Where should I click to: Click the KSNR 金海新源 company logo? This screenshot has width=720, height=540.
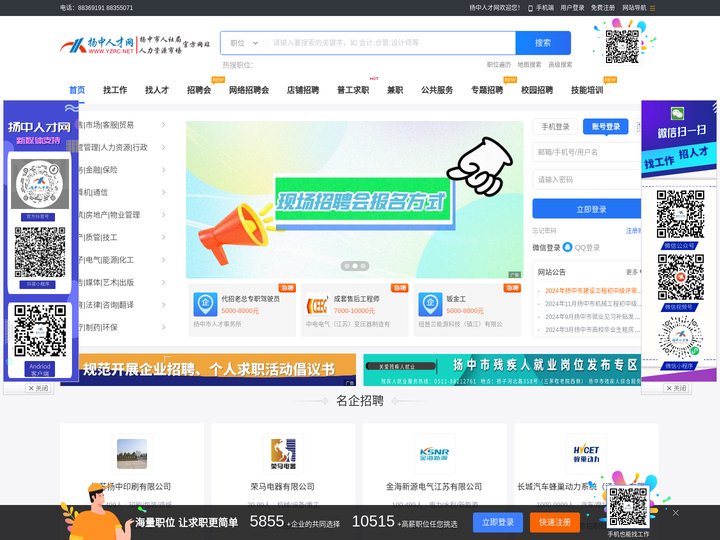coord(434,455)
